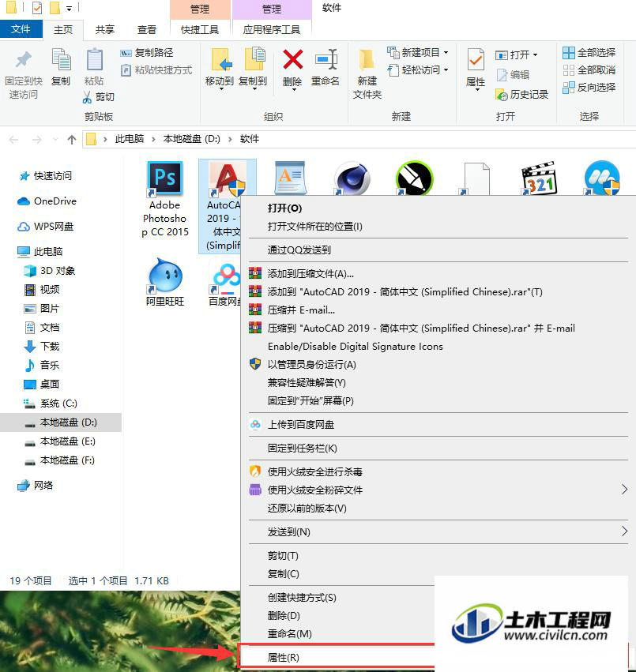Click the Rename icon in the ribbon

click(326, 59)
